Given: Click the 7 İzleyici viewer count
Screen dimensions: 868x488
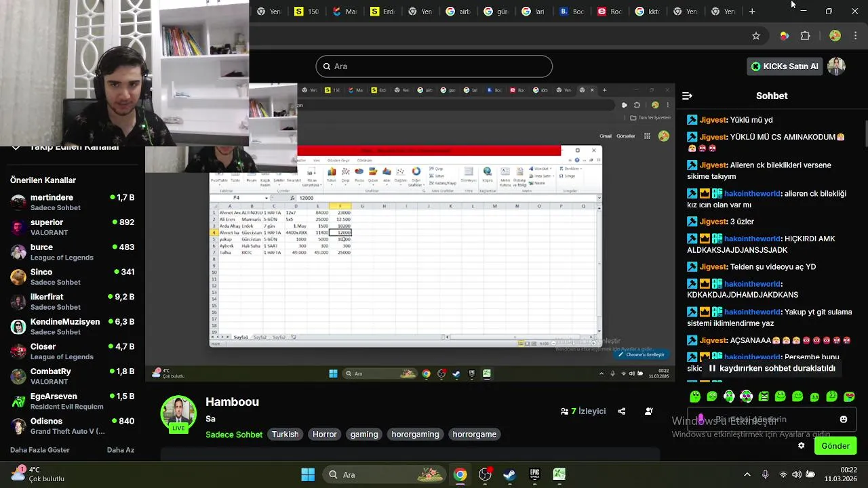Looking at the screenshot, I should point(583,411).
